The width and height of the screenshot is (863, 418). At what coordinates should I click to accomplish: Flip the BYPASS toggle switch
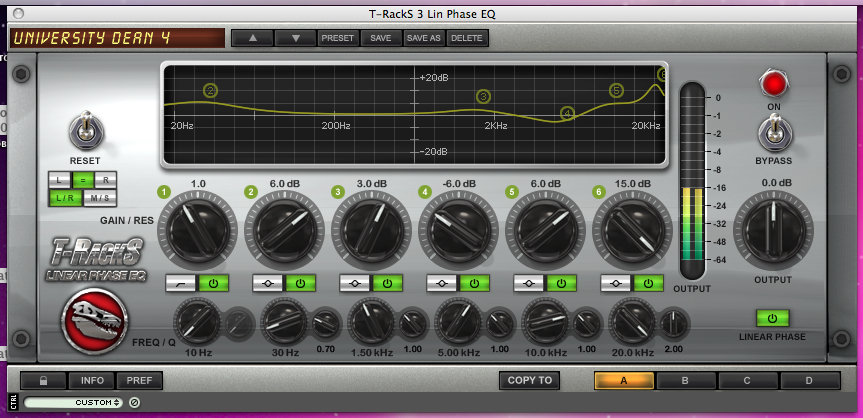(774, 133)
